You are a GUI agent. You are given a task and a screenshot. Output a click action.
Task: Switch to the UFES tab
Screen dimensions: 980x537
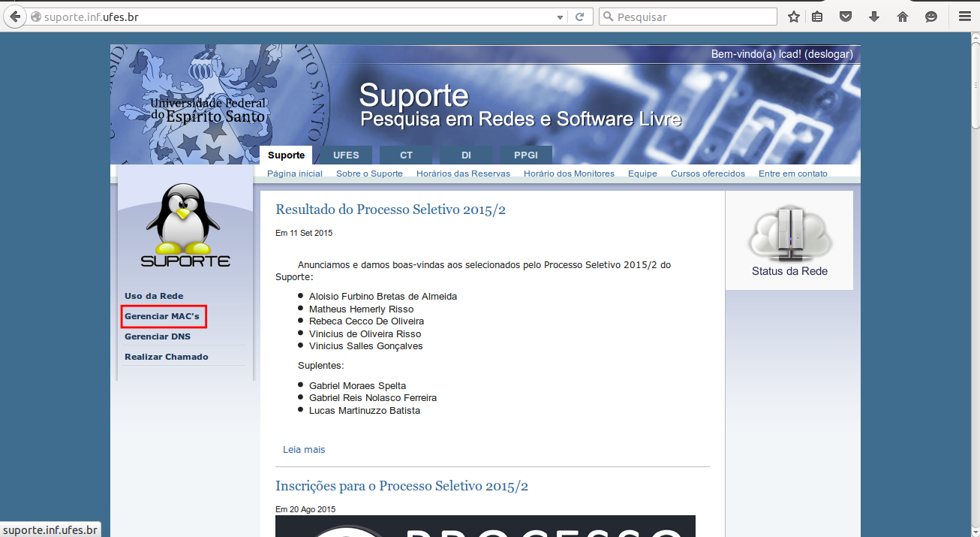[346, 155]
